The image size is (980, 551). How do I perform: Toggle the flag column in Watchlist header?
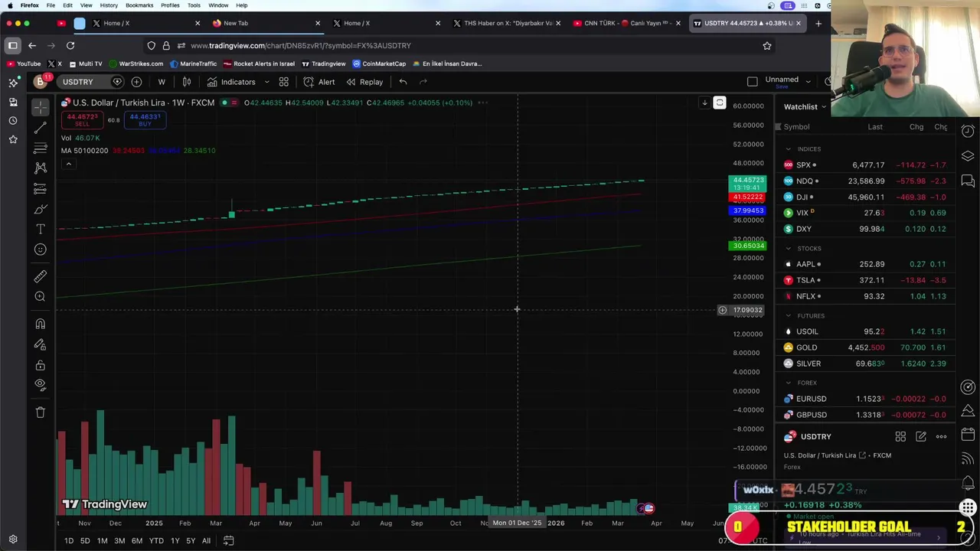(x=777, y=127)
